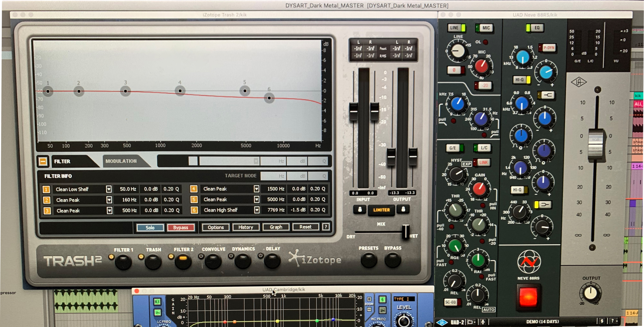This screenshot has height=327, width=644.
Task: Click the Convolve module power icon
Action: [x=201, y=256]
